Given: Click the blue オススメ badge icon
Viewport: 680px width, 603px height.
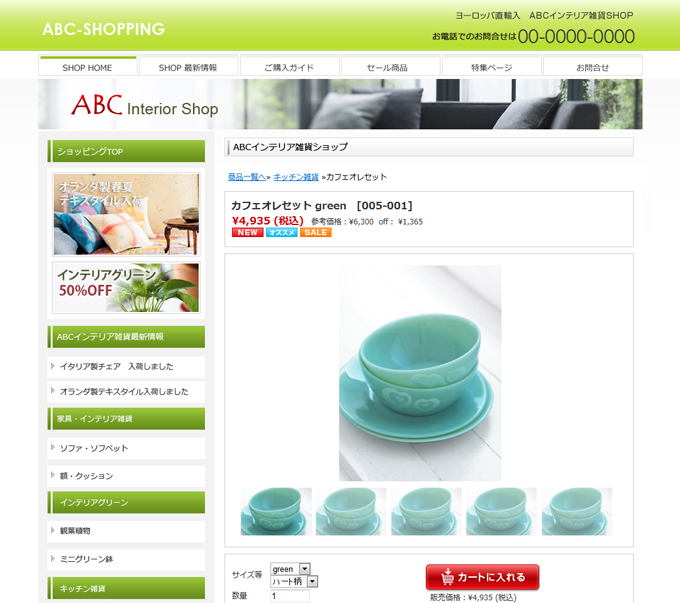Looking at the screenshot, I should point(281,233).
